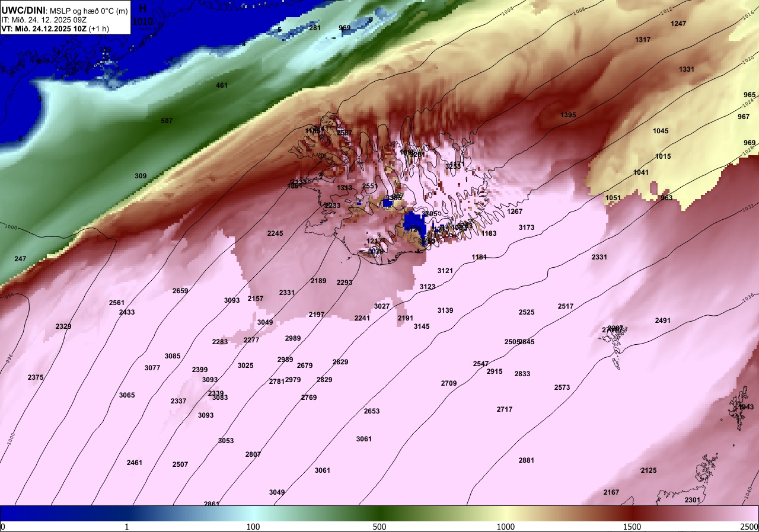
Task: Click the freezing level value 2561
Action: [x=117, y=303]
